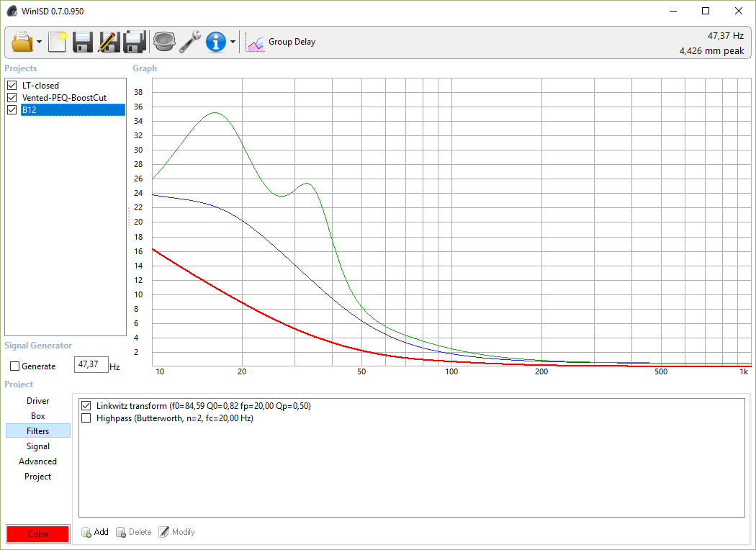This screenshot has width=756, height=550.
Task: Select LT-closed project in list
Action: tap(40, 86)
